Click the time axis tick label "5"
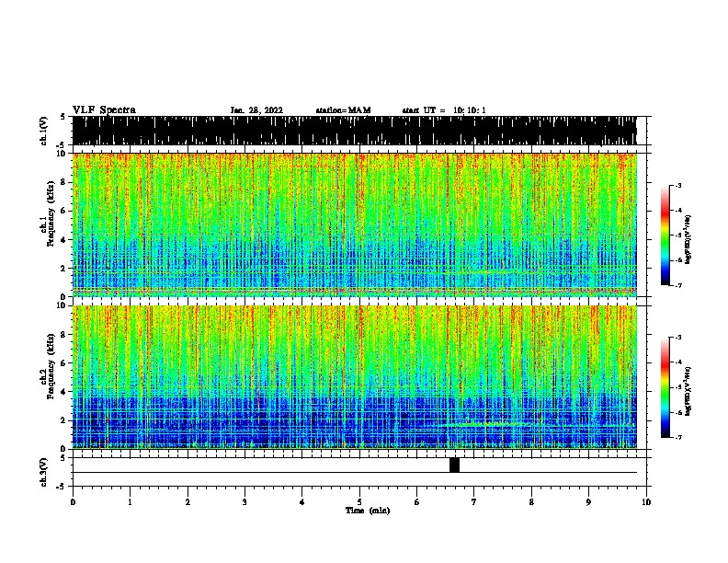 tap(359, 502)
